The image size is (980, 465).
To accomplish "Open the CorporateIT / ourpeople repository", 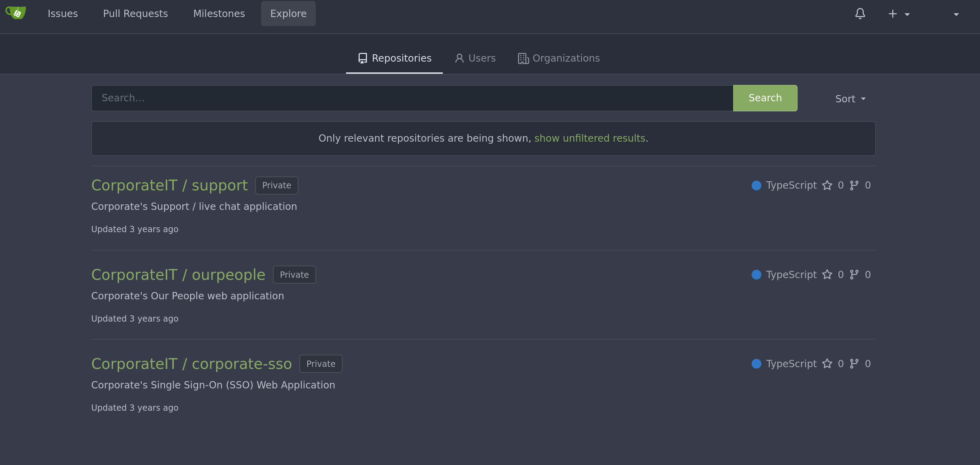I will pos(178,275).
